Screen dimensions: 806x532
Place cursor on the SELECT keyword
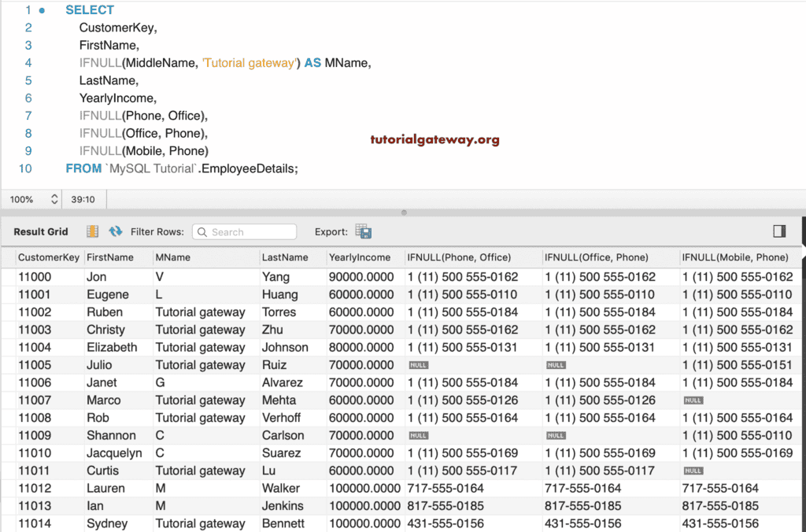pos(90,10)
